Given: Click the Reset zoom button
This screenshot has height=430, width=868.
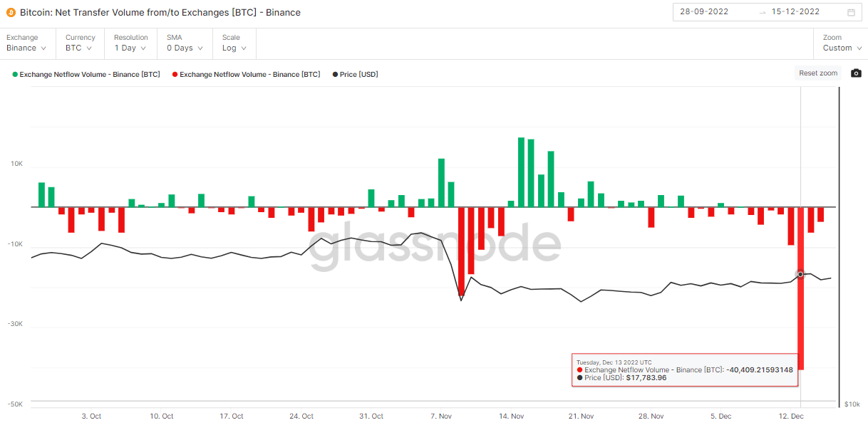Looking at the screenshot, I should pos(817,73).
